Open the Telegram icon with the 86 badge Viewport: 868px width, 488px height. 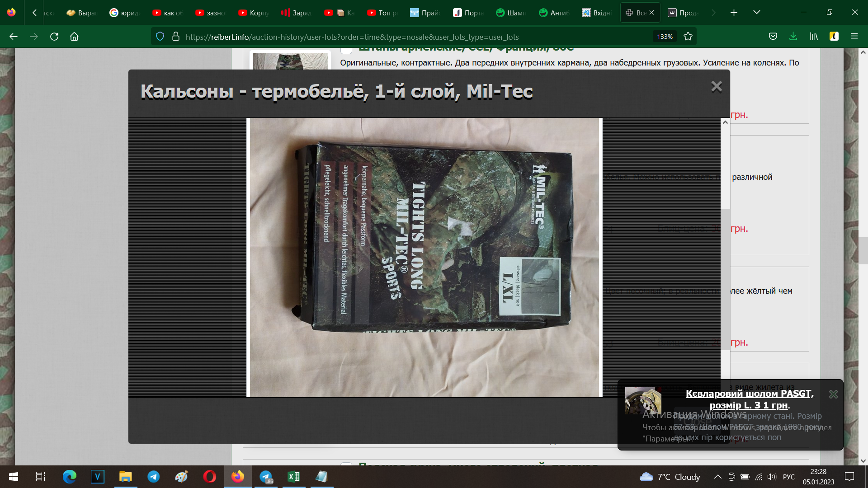[x=266, y=477]
